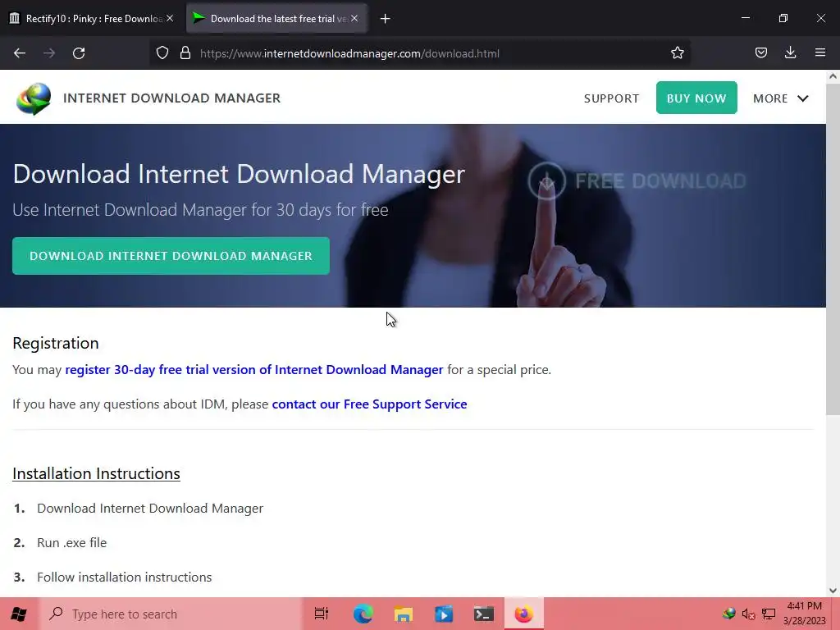
Task: Click the browser forward arrow
Action: pyautogui.click(x=49, y=53)
